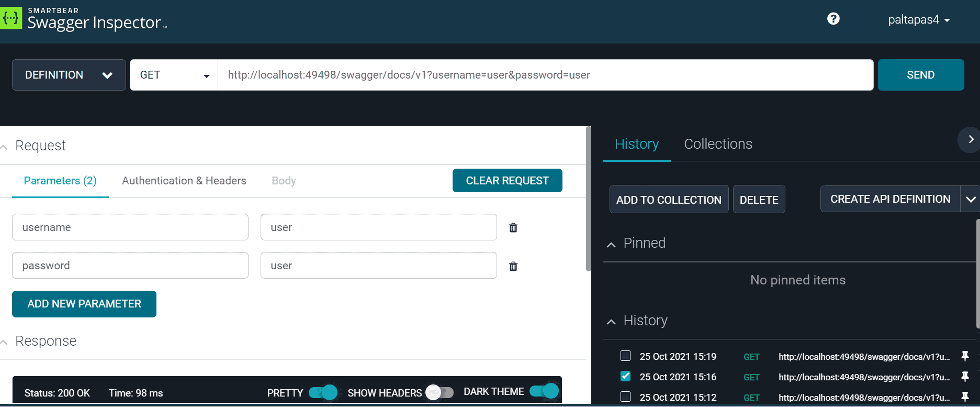Click the Swagger Inspector logo icon

pyautogui.click(x=10, y=18)
